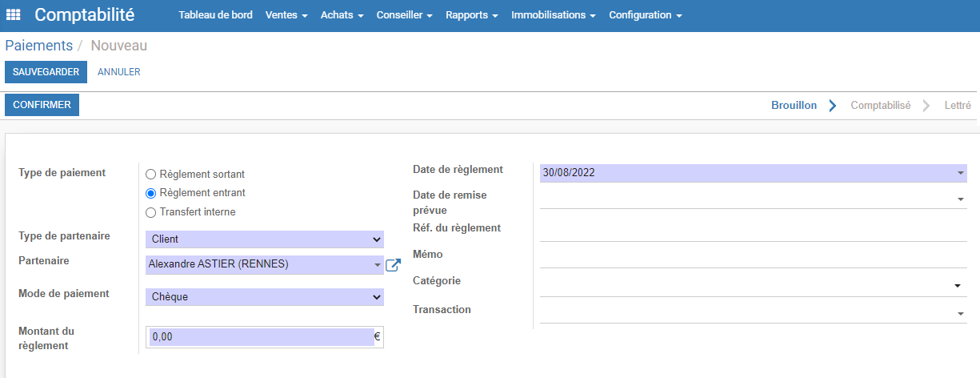
Task: Open the apps grid menu icon
Action: click(x=14, y=15)
